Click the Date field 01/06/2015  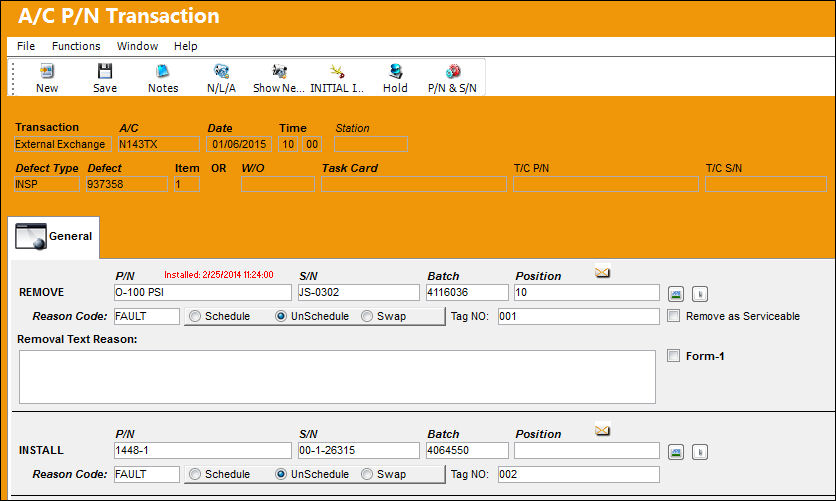(239, 144)
